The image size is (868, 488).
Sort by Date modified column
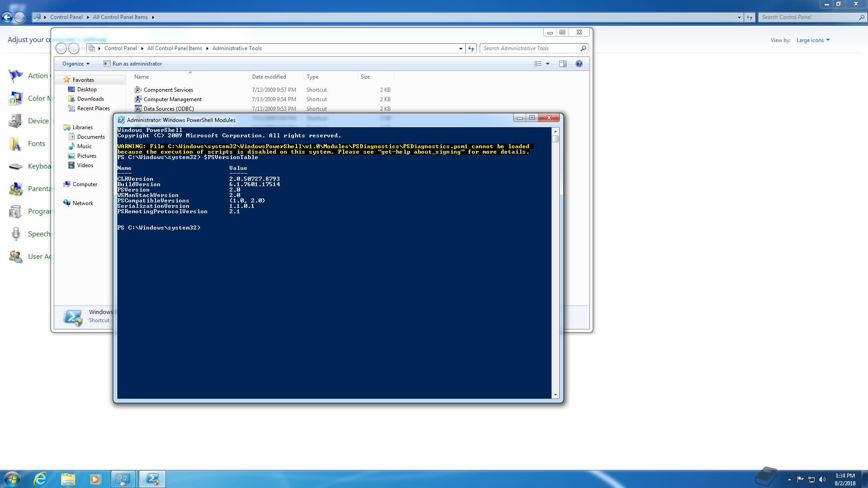pyautogui.click(x=269, y=77)
